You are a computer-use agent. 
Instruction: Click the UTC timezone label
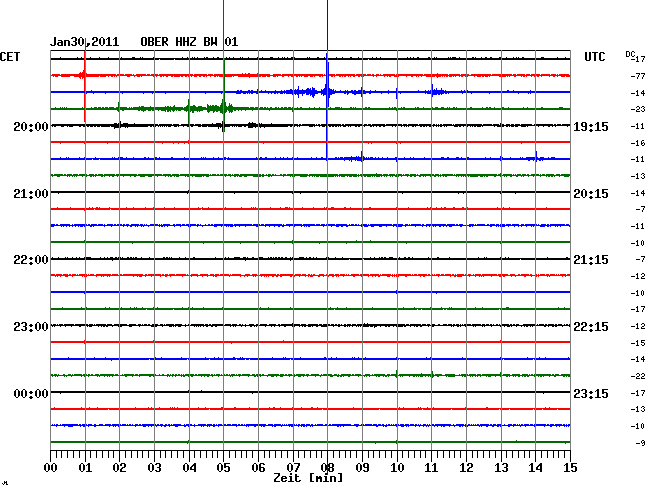pos(594,57)
